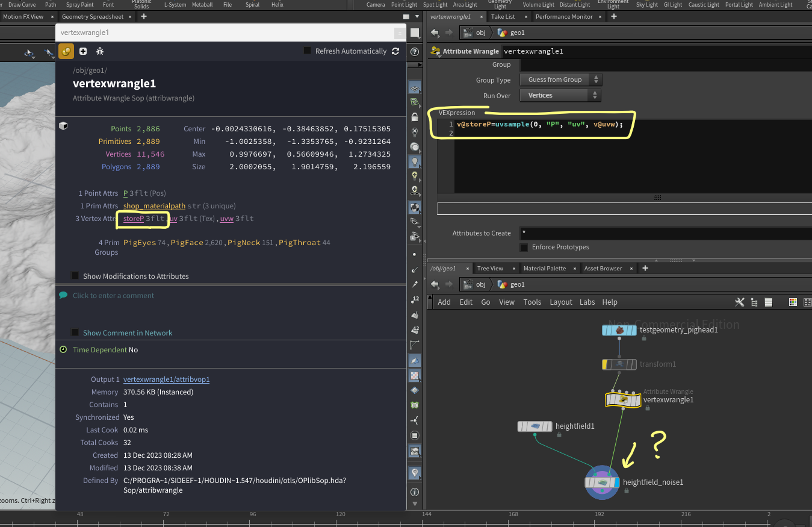Select the testgeometry_pighead1 node icon
This screenshot has height=527, width=812.
tap(619, 330)
